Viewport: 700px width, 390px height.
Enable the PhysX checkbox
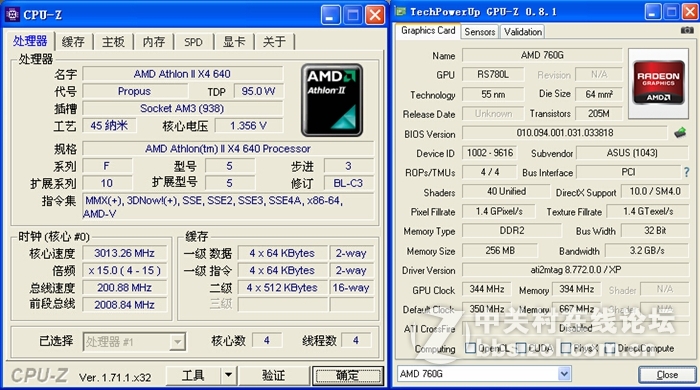click(566, 348)
